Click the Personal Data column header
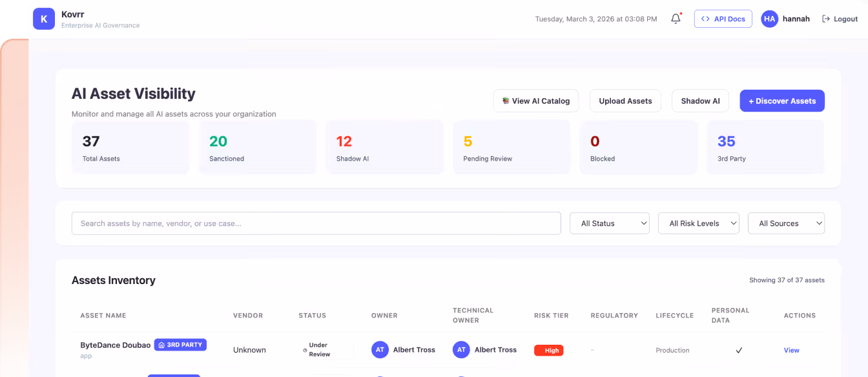The height and width of the screenshot is (377, 868). tap(730, 316)
